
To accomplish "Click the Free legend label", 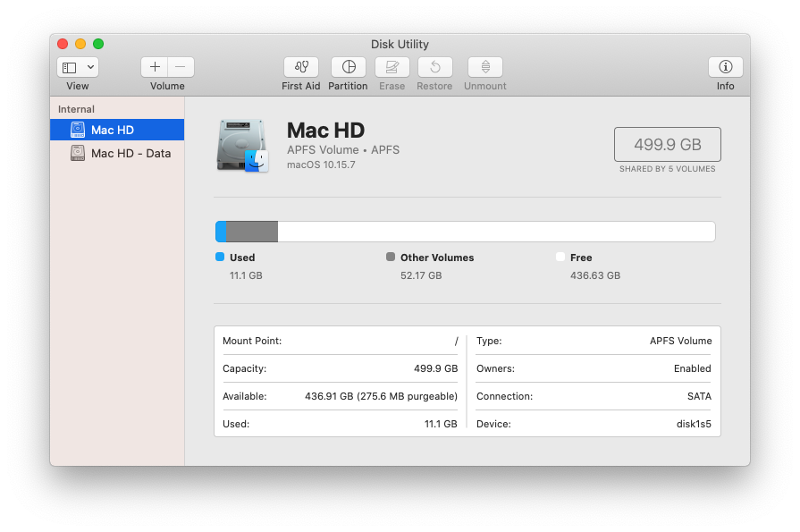I will pos(581,258).
